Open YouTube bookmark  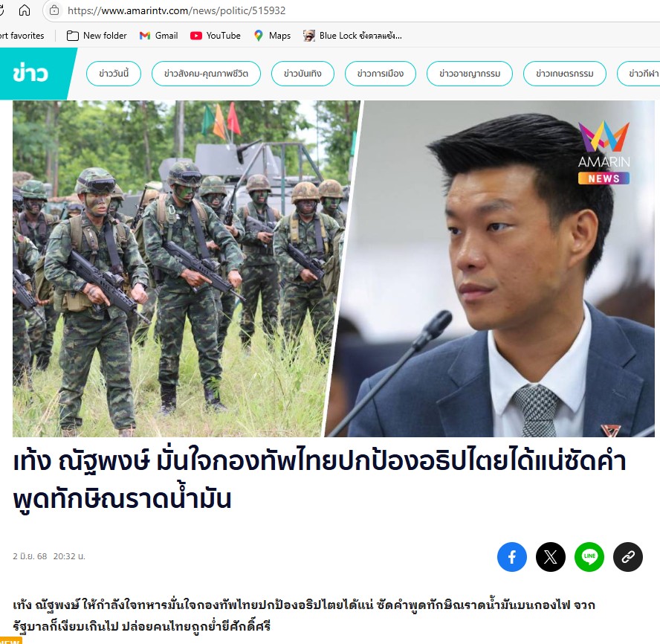pyautogui.click(x=216, y=36)
